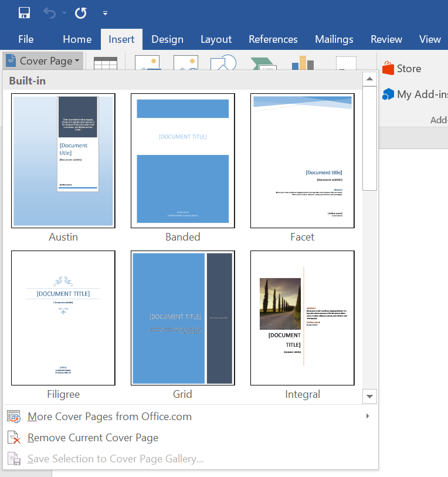Click the Undo arrow icon
The width and height of the screenshot is (448, 477).
pos(49,12)
